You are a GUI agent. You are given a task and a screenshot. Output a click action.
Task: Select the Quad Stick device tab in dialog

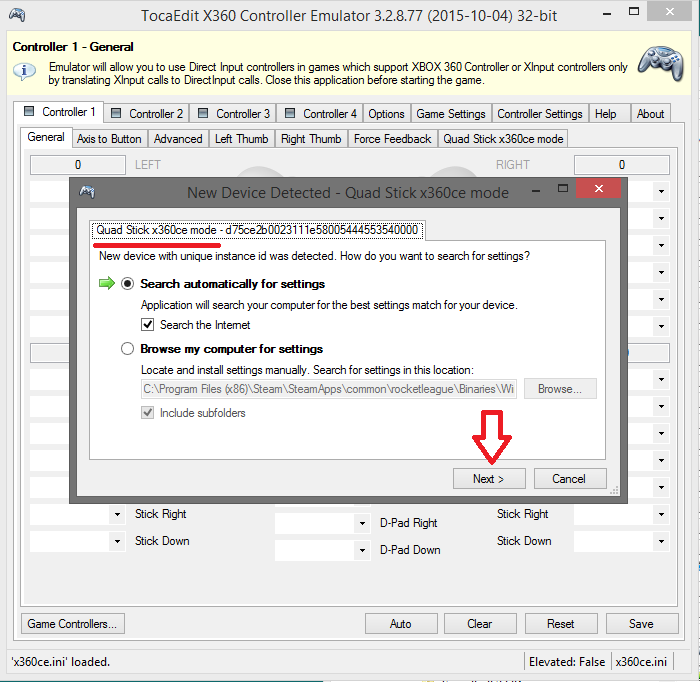click(x=257, y=230)
